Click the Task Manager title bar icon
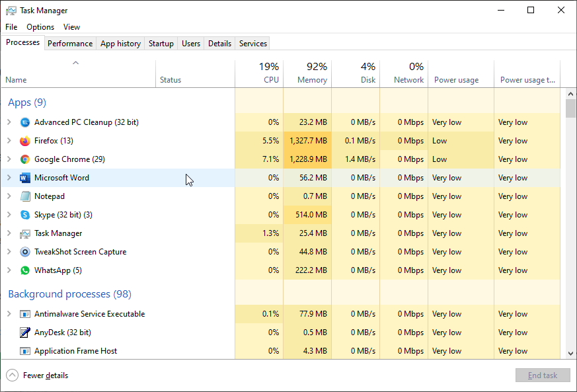577x392 pixels. pyautogui.click(x=11, y=11)
